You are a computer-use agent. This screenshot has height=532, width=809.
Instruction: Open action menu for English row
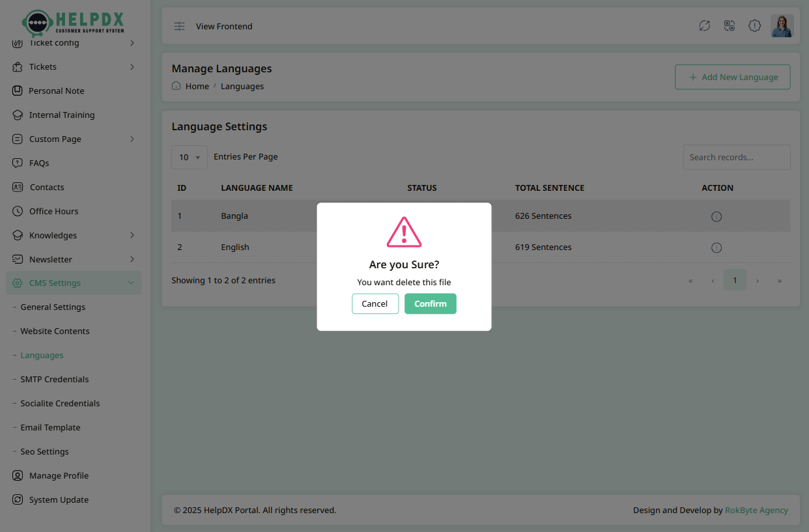point(717,247)
